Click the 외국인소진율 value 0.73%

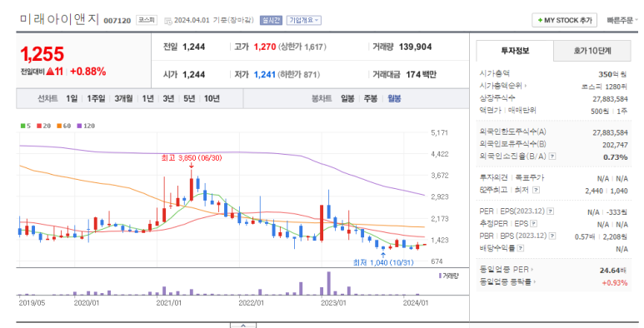tap(615, 157)
